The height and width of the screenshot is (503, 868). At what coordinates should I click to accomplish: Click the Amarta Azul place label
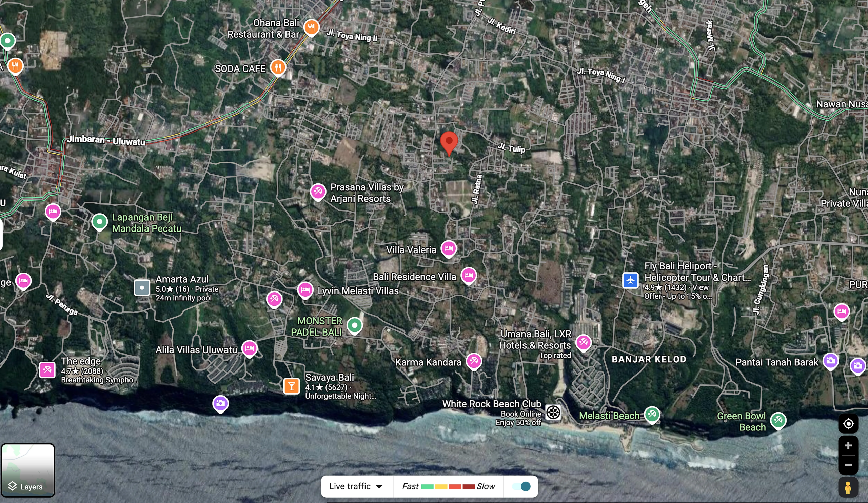[x=182, y=279]
